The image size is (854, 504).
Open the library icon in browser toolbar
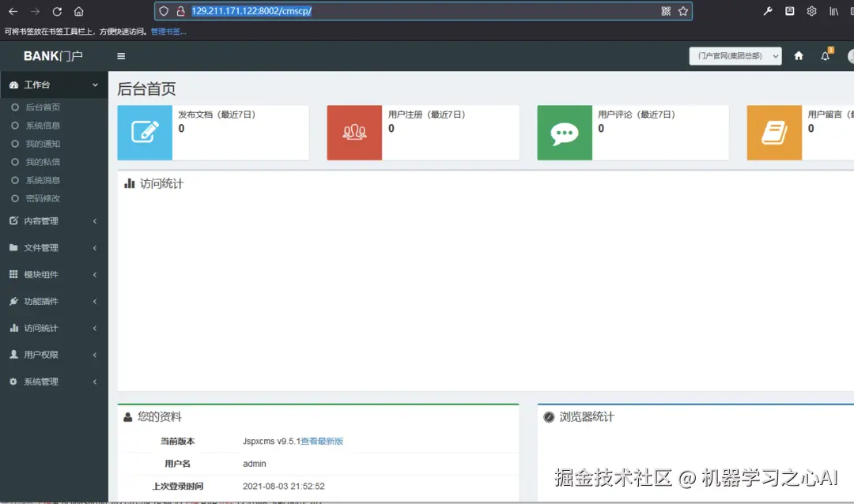click(834, 11)
